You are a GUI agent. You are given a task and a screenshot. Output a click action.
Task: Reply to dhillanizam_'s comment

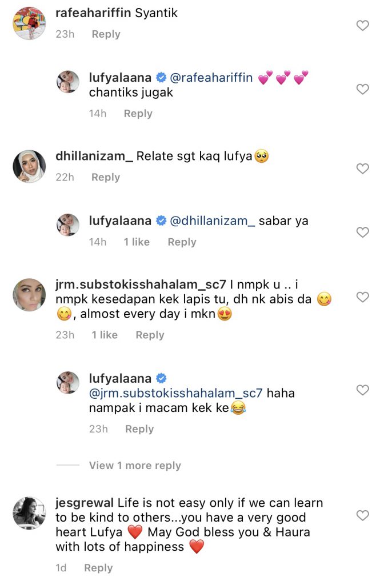(x=106, y=178)
